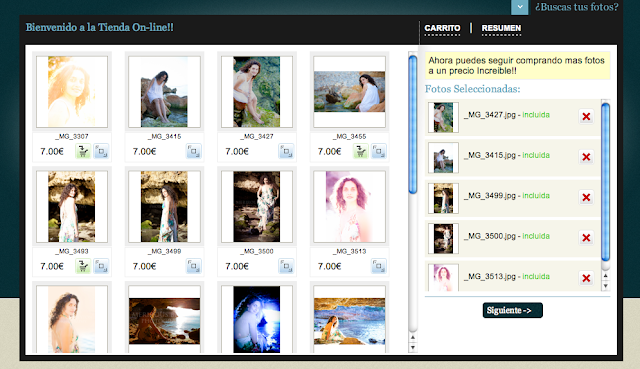The image size is (640, 369).
Task: Open the rocky shore landscape thumbnail in bottom row
Action: [349, 319]
